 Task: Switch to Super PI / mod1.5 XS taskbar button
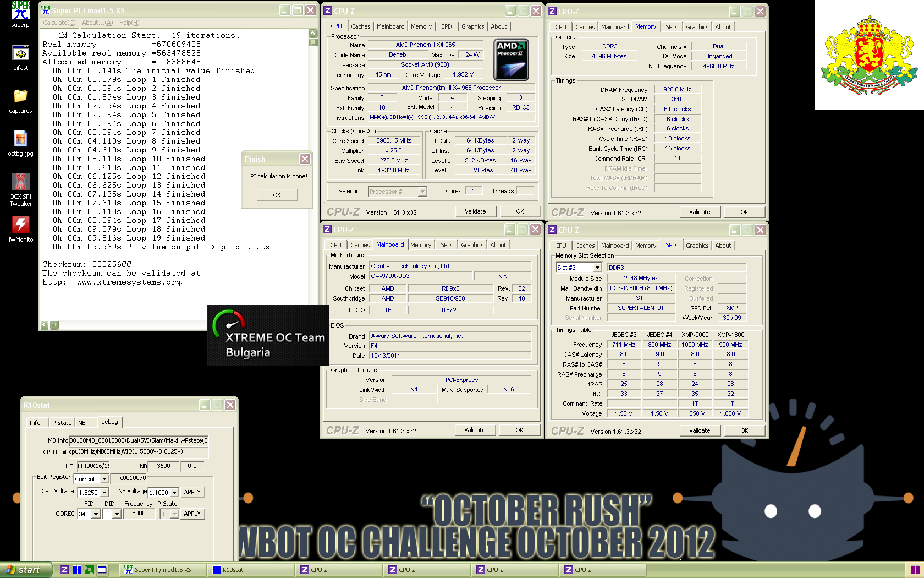click(164, 570)
